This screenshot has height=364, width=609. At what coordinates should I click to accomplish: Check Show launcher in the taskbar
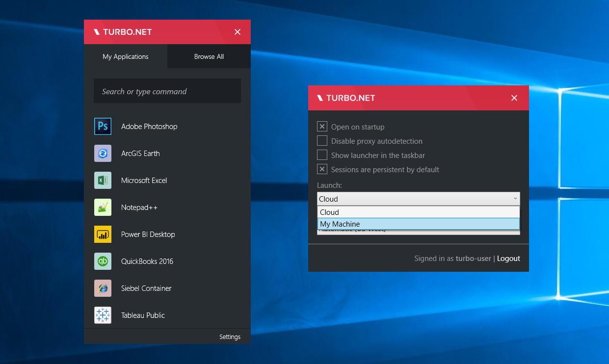[322, 155]
